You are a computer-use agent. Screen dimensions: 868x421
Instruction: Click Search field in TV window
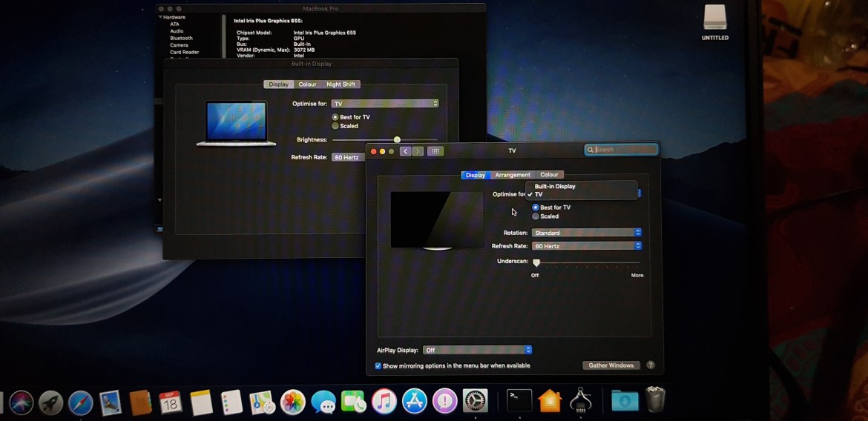tap(622, 150)
